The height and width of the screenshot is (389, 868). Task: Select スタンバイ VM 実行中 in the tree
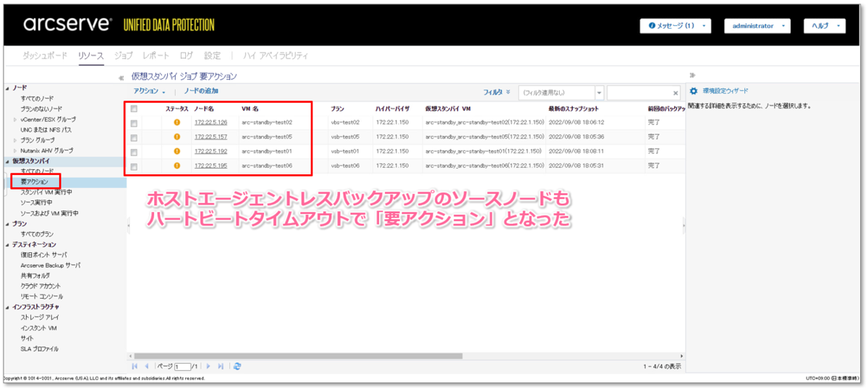point(46,193)
